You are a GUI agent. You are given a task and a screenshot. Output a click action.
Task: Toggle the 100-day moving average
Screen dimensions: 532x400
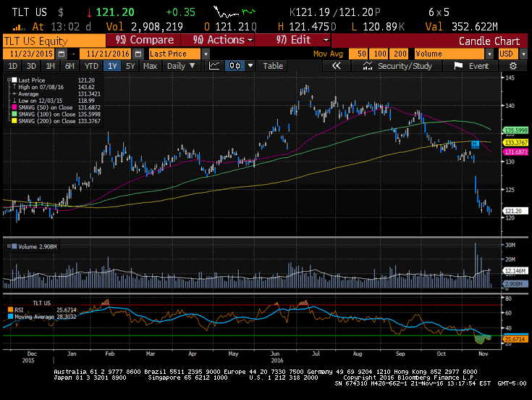pos(379,54)
